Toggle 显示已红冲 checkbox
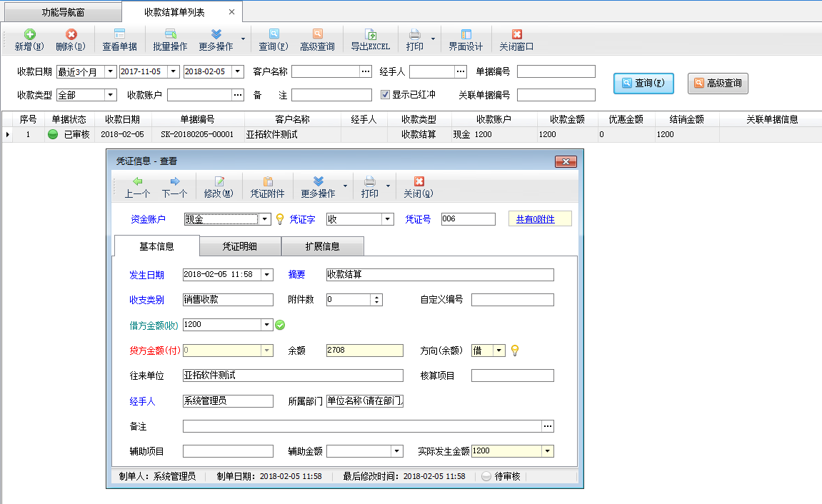The width and height of the screenshot is (822, 504). pyautogui.click(x=386, y=94)
